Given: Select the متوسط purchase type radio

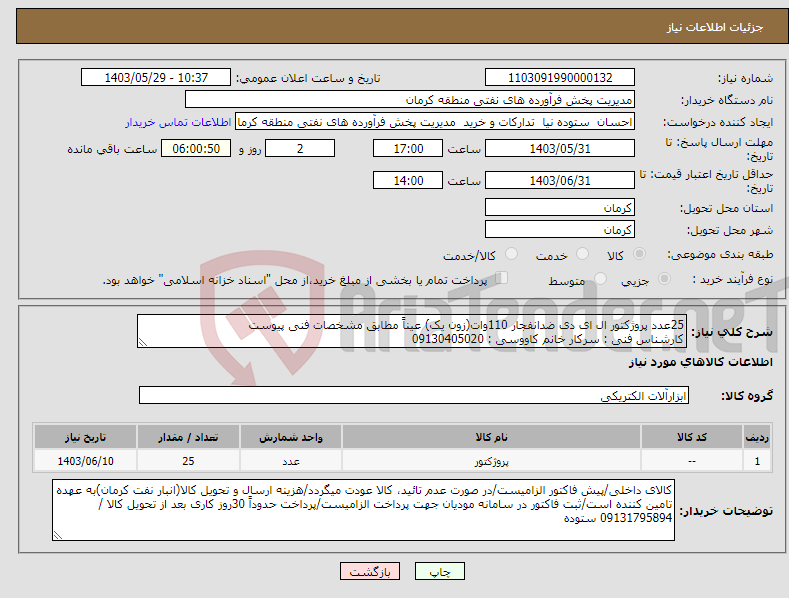Looking at the screenshot, I should pos(600,278).
